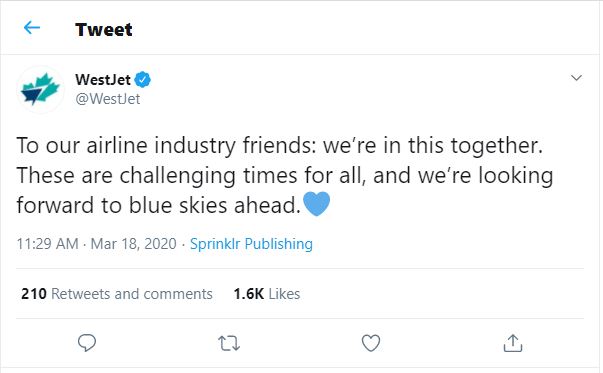The height and width of the screenshot is (373, 603).
Task: Click the text 'blue skies ahead'
Action: [x=214, y=205]
